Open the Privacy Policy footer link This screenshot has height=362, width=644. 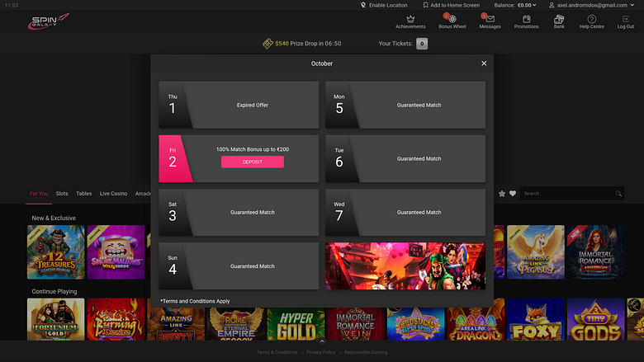point(321,352)
